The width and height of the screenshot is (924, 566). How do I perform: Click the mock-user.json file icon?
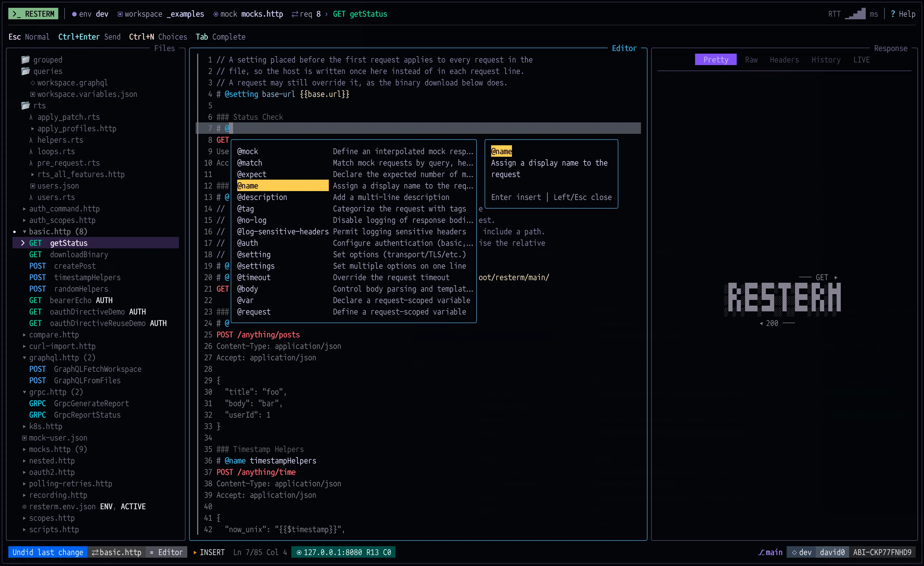[24, 438]
